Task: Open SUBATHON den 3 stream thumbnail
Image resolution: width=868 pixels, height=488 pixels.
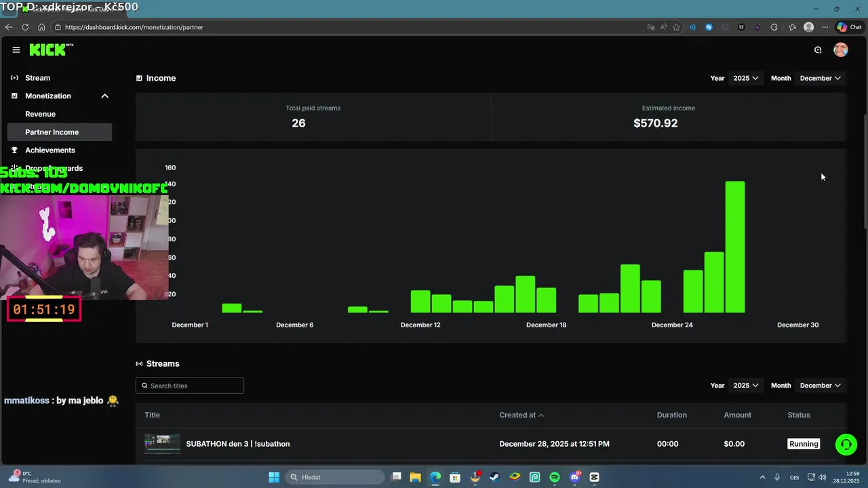Action: (x=163, y=444)
